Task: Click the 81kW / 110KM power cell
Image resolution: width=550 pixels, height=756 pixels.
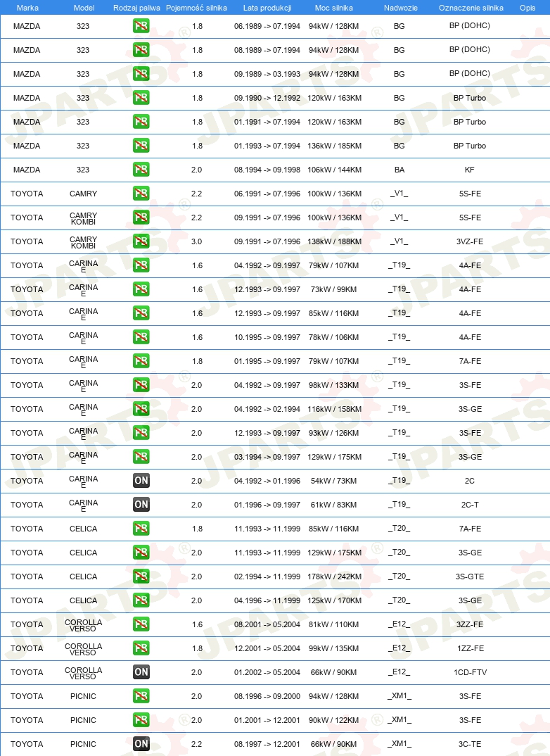Action: 334,624
